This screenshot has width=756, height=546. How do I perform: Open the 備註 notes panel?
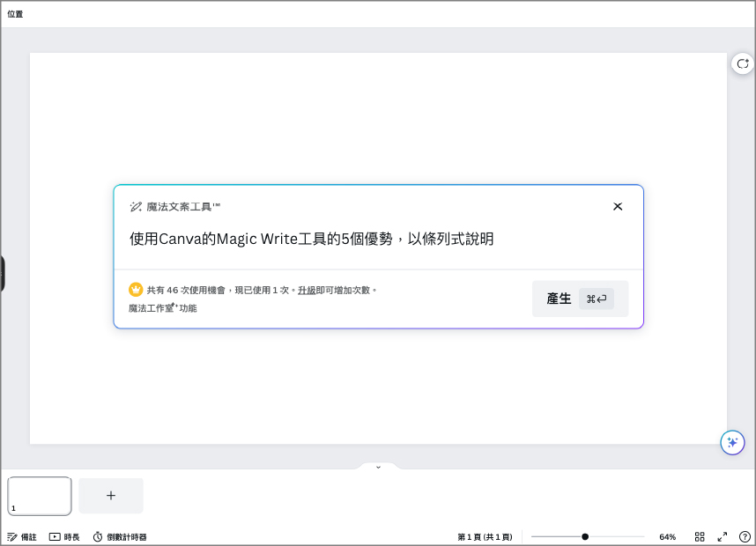click(22, 537)
